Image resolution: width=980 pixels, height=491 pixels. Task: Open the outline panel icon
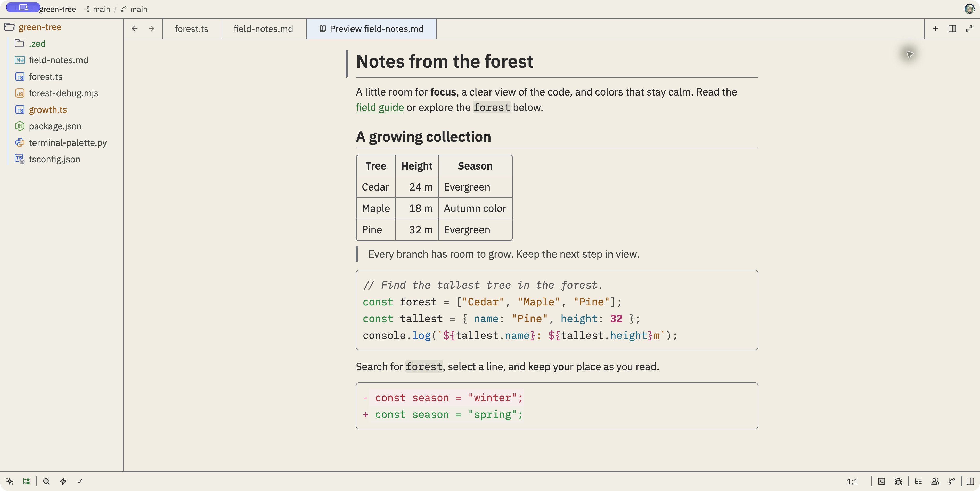point(918,481)
